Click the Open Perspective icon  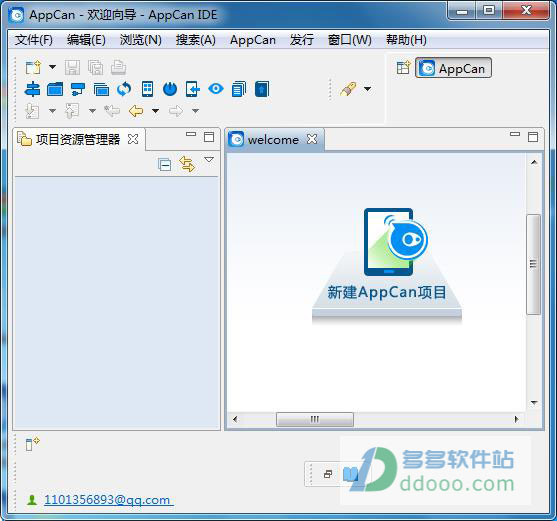[404, 67]
